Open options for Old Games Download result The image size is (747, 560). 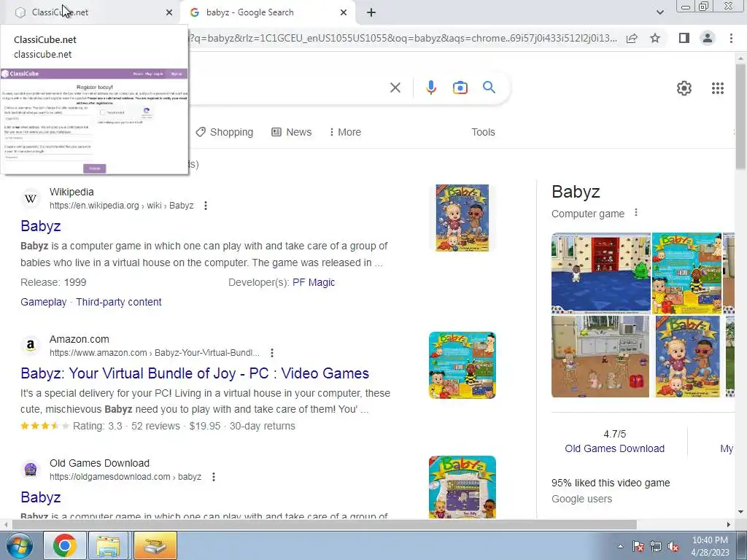pyautogui.click(x=214, y=477)
